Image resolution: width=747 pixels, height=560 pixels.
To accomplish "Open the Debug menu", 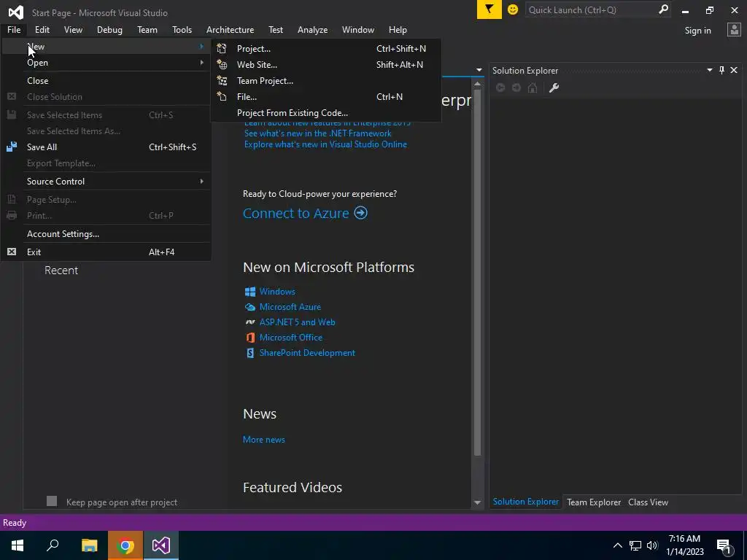I will pyautogui.click(x=109, y=29).
